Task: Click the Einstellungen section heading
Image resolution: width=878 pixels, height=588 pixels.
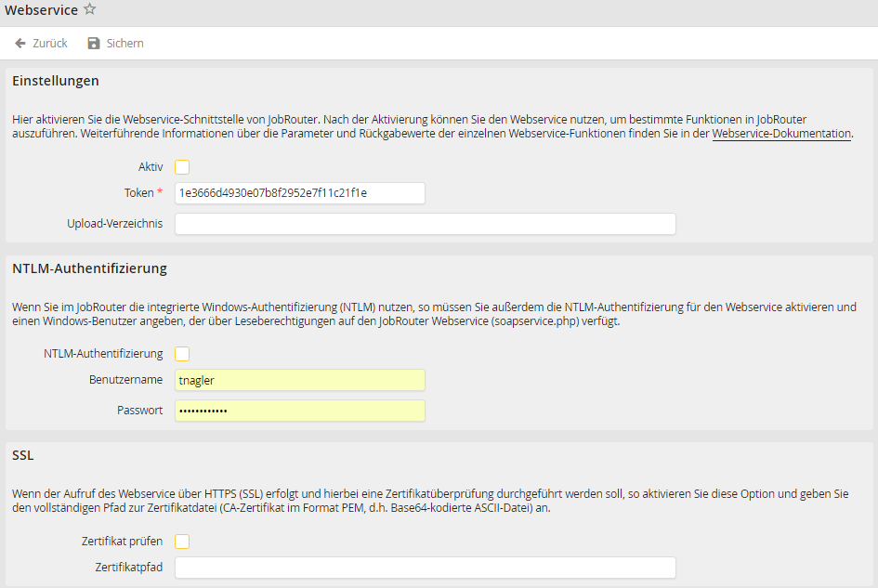Action: (56, 81)
